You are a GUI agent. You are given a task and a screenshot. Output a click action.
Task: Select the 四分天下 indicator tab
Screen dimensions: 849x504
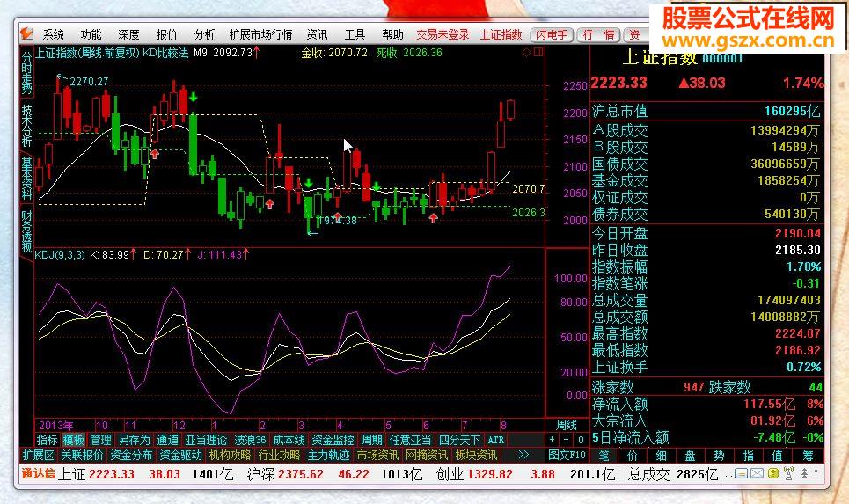coord(460,440)
